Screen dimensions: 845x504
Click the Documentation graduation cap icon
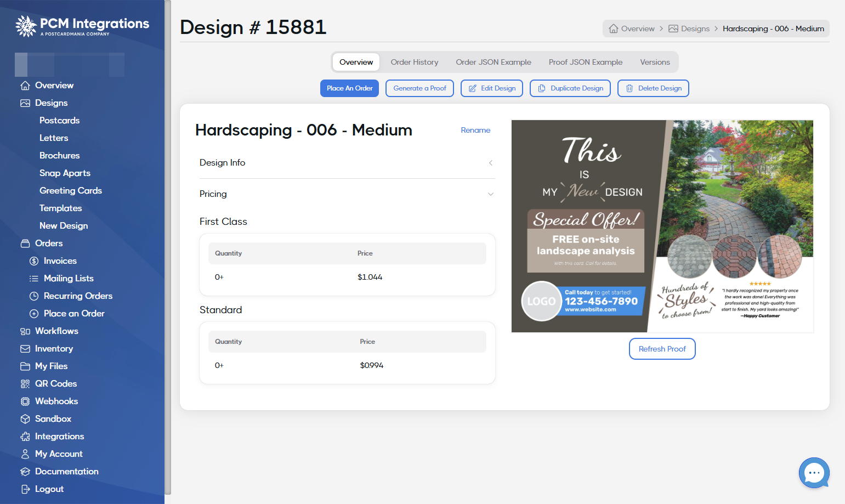[x=25, y=472]
